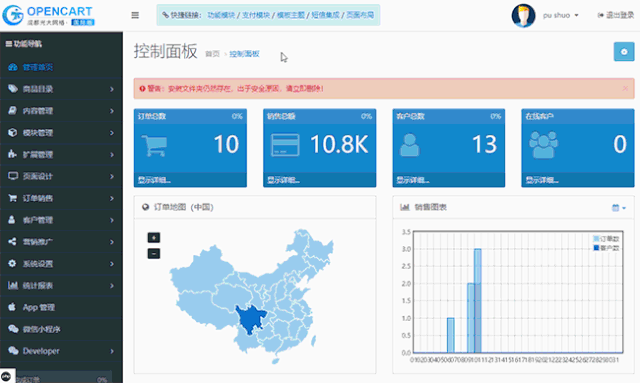
Task: Open the App 管理 sidebar item
Action: tap(61, 307)
